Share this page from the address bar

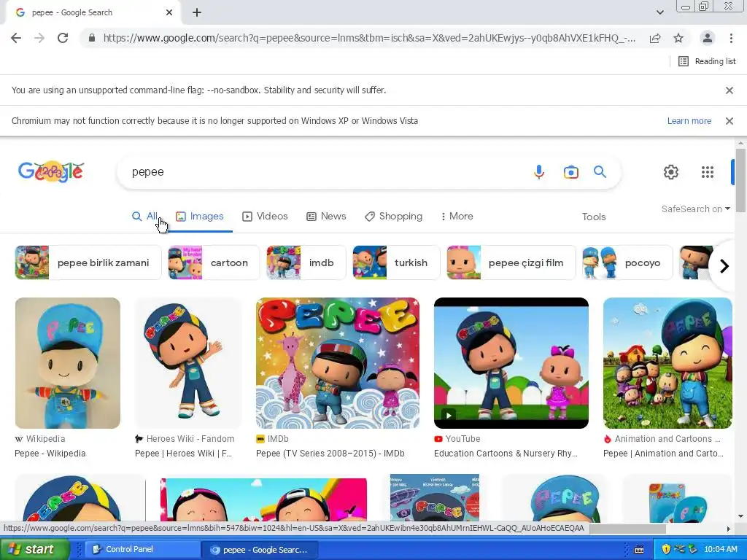click(655, 38)
